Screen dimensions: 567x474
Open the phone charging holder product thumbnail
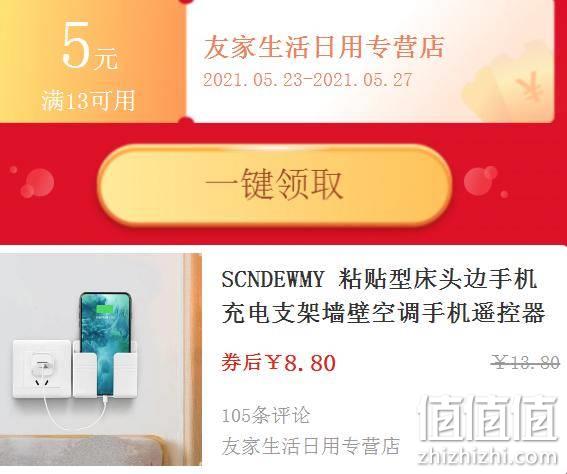point(101,359)
